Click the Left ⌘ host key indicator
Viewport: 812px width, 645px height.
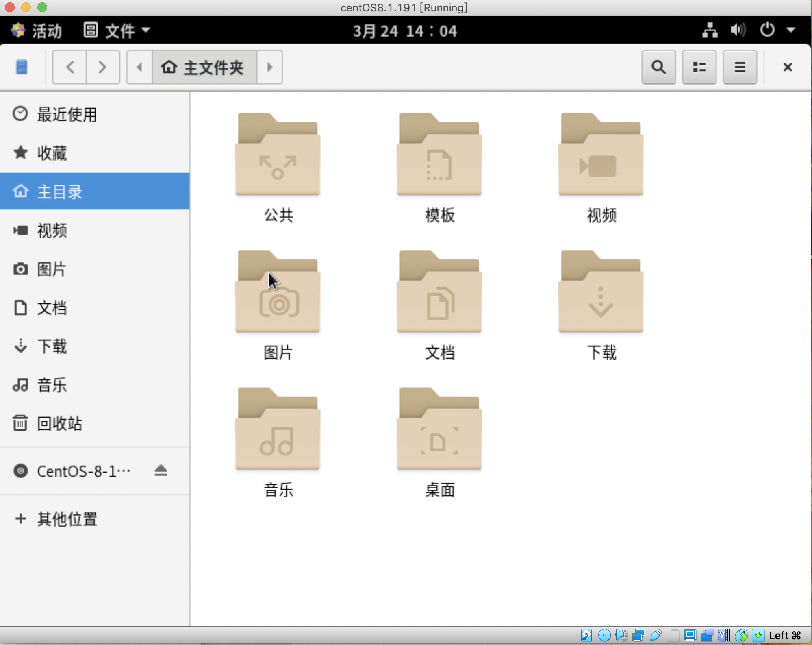coord(784,635)
